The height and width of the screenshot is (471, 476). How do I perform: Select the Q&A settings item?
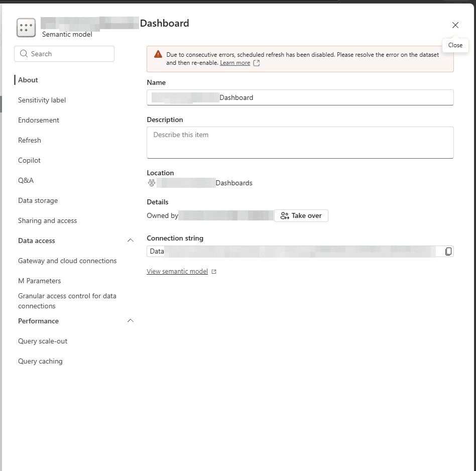(26, 180)
